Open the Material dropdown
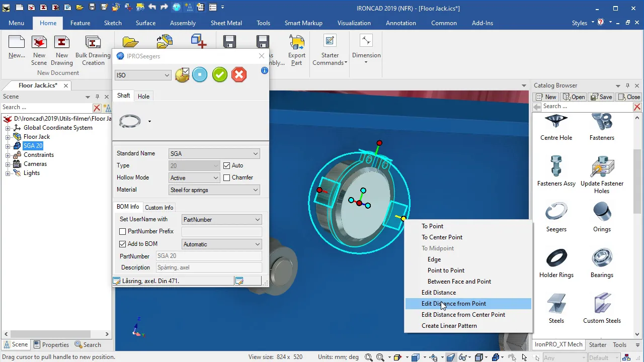This screenshot has height=362, width=644. [214, 190]
